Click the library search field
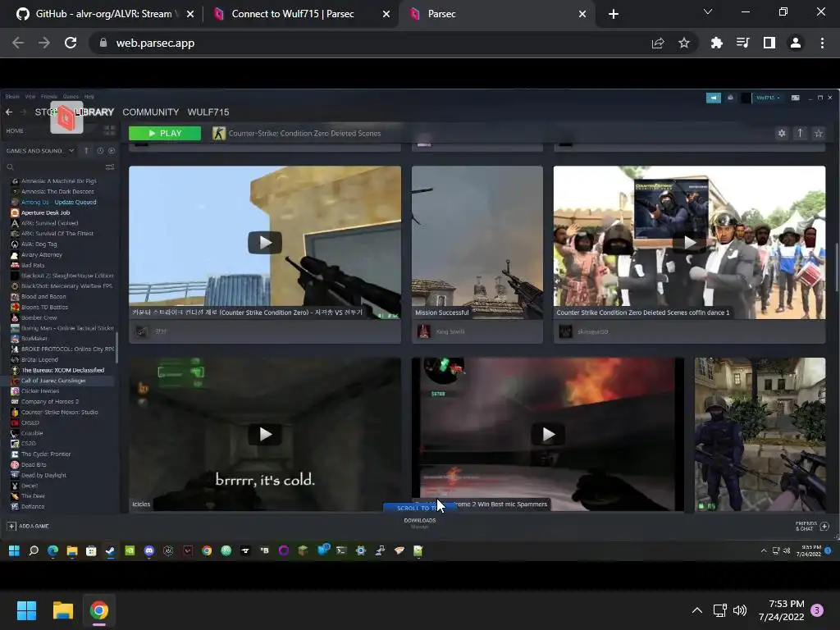The image size is (840, 630). click(x=53, y=167)
